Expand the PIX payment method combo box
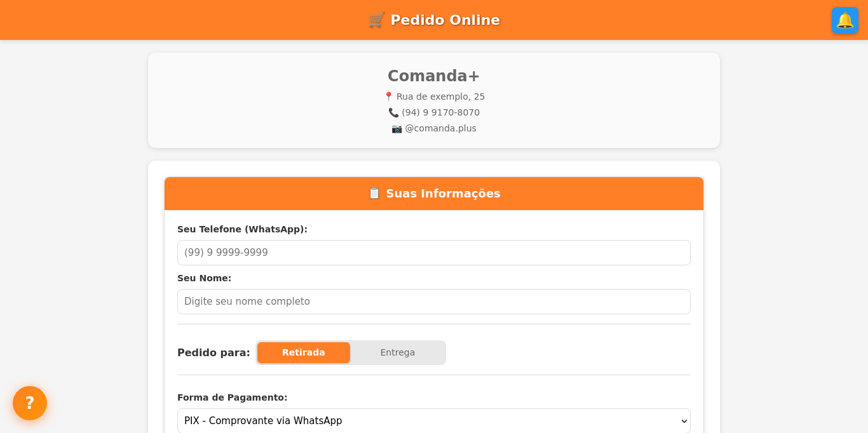This screenshot has height=433, width=868. pos(434,421)
